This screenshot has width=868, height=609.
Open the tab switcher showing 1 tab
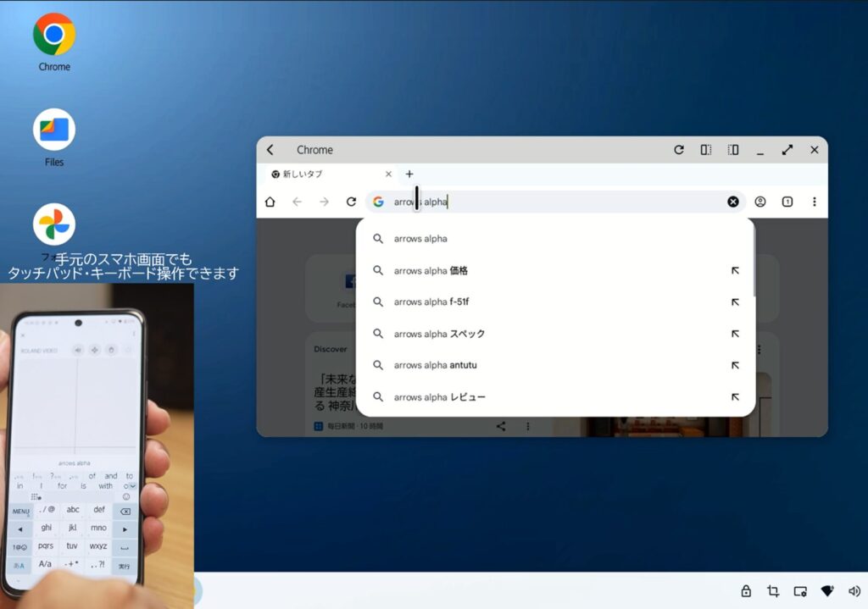(x=787, y=202)
